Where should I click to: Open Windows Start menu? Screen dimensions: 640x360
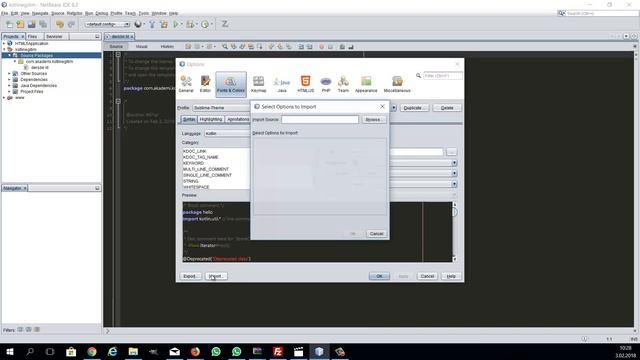pos(10,351)
